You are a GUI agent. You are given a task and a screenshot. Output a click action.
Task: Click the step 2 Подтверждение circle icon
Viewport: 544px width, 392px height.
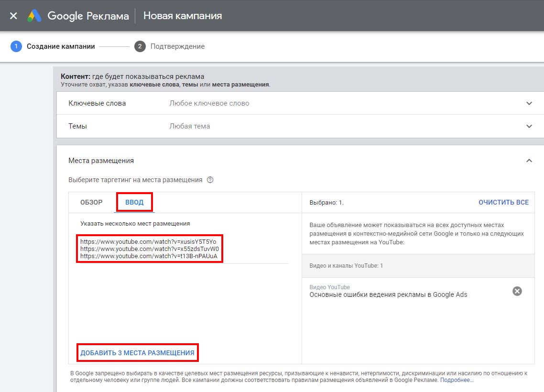[x=140, y=46]
